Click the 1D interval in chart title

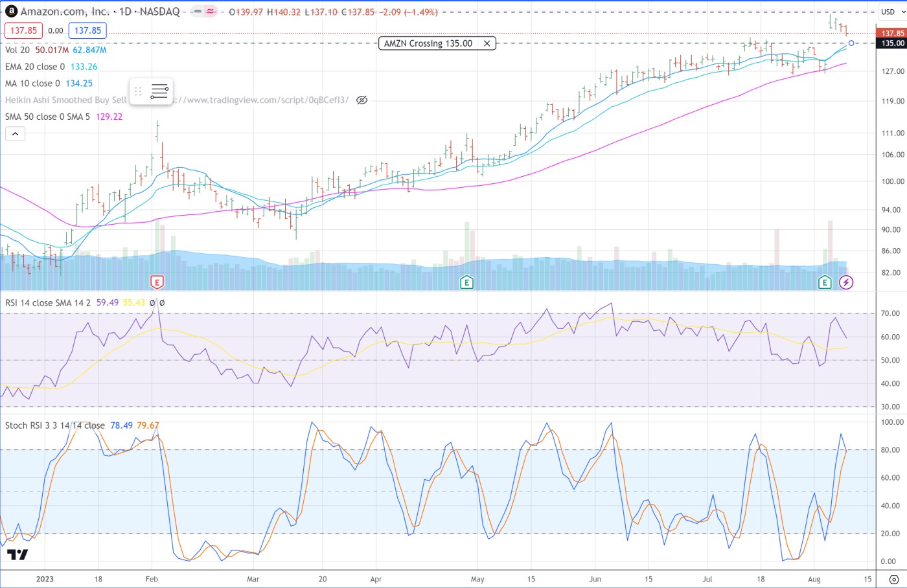pos(126,12)
